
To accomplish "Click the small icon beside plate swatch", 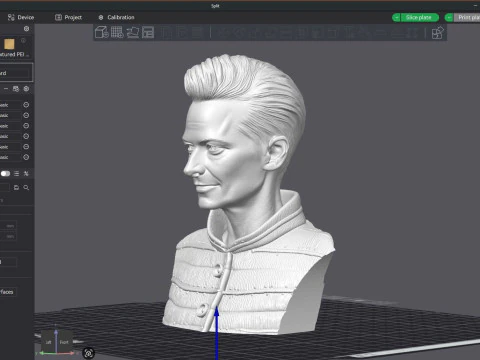I will [23, 41].
